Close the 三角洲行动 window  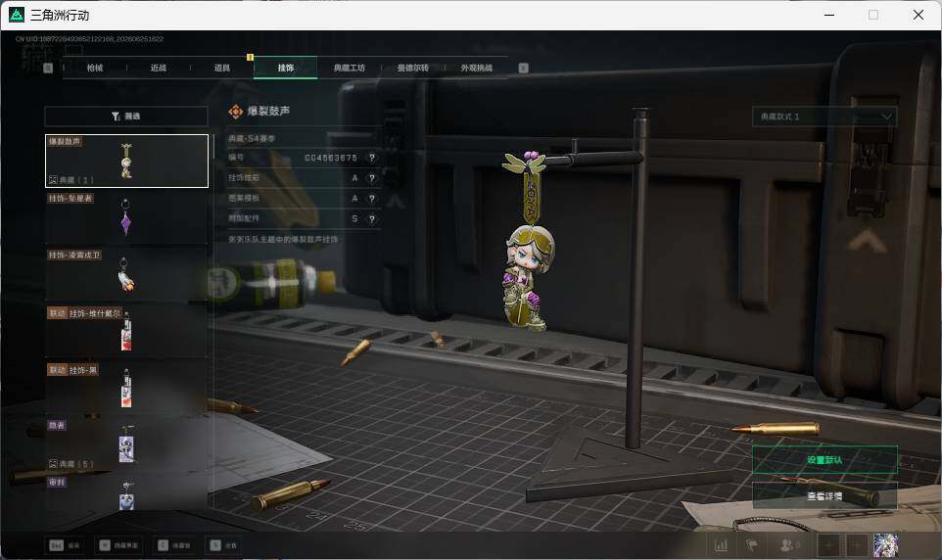point(918,15)
